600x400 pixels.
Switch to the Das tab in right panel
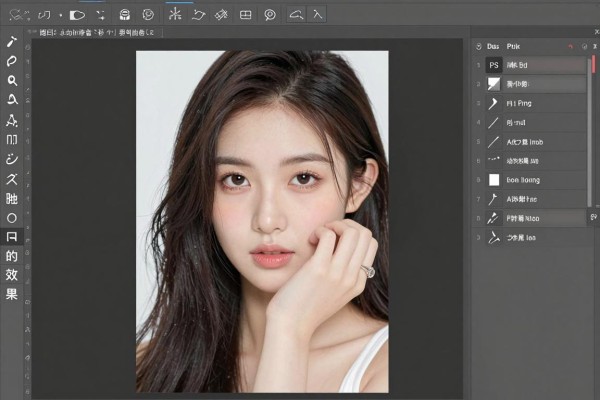(493, 46)
